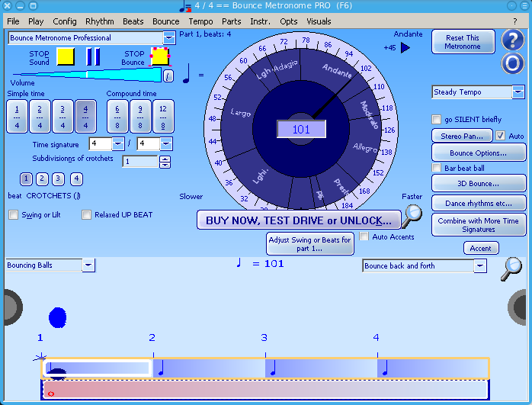Viewport: 532px width, 405px height.
Task: Open the Instr. menu
Action: click(x=260, y=21)
